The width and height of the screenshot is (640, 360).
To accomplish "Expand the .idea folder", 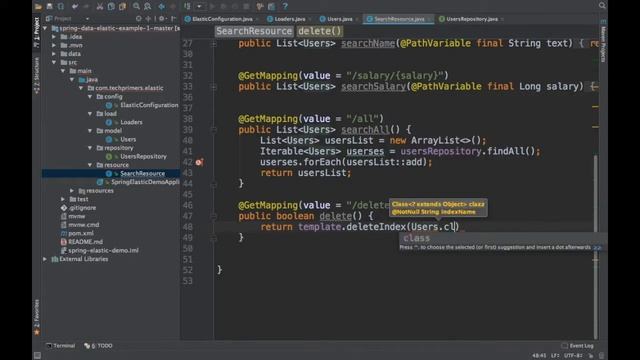I will click(x=54, y=37).
